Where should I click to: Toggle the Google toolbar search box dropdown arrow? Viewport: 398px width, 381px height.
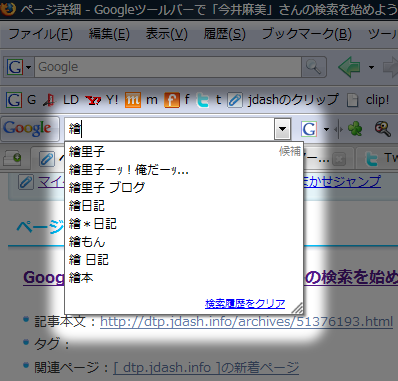coord(283,129)
